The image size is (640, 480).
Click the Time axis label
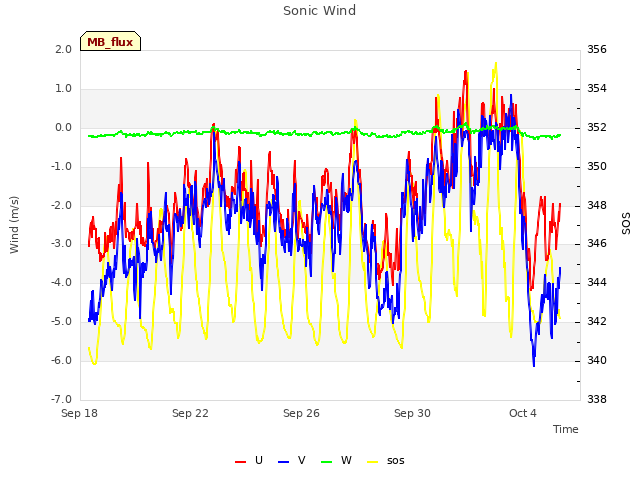[x=566, y=429]
